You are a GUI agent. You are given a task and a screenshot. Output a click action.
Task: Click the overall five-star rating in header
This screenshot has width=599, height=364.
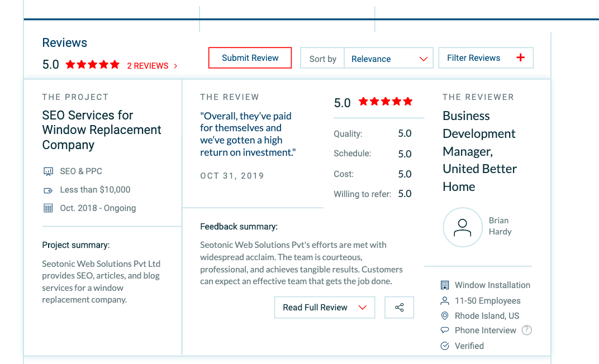93,65
